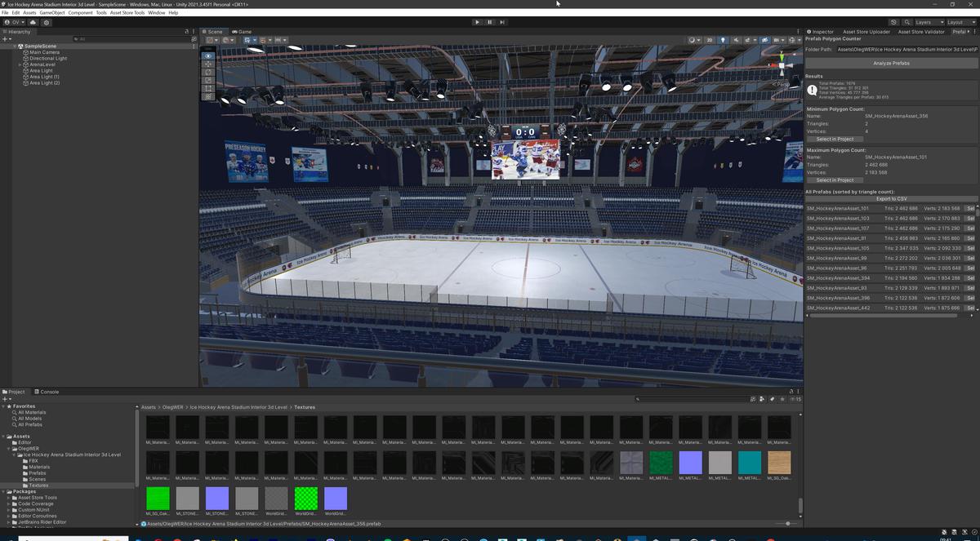Select the Scale tool

tap(210, 80)
